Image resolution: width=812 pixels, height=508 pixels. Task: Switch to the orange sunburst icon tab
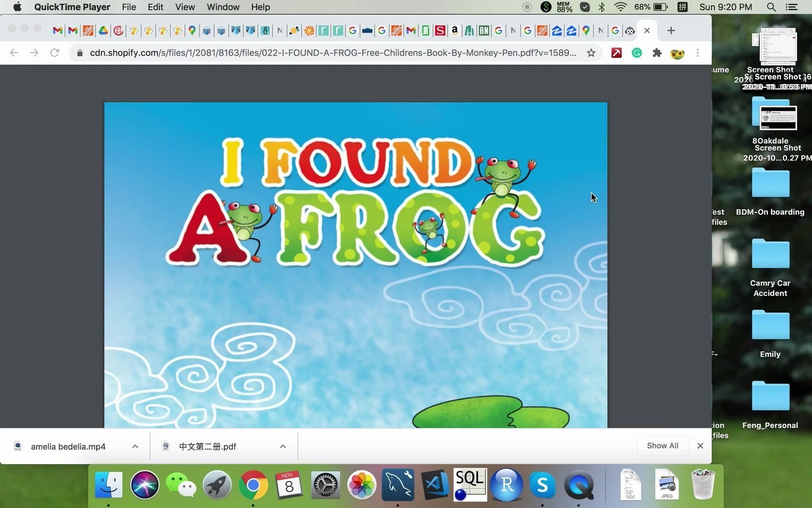[309, 31]
